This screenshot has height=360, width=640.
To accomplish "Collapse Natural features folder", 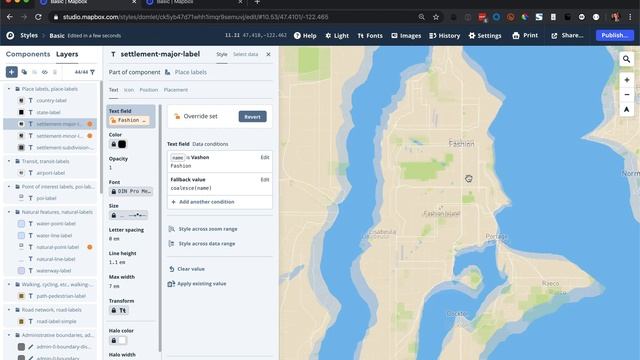I will (9, 212).
